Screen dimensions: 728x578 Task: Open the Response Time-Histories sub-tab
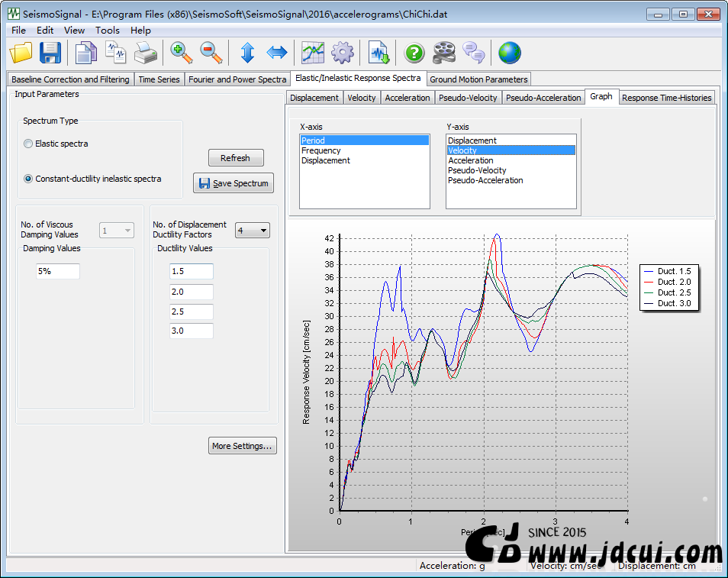667,98
